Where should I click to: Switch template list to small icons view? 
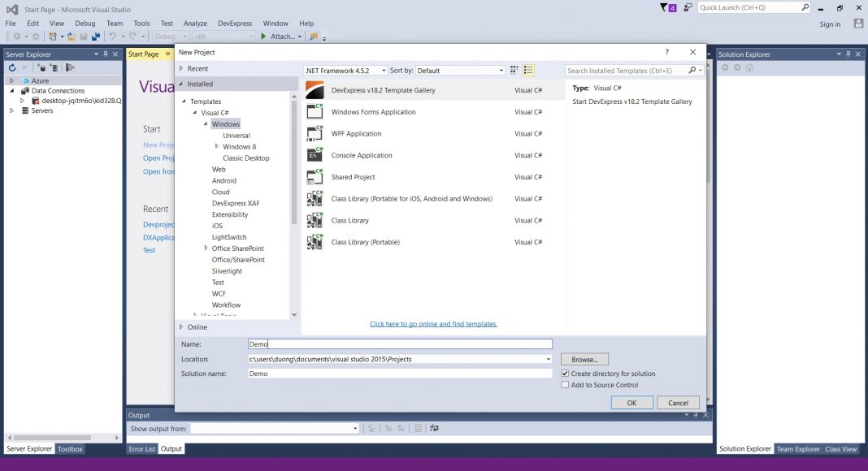click(x=514, y=70)
